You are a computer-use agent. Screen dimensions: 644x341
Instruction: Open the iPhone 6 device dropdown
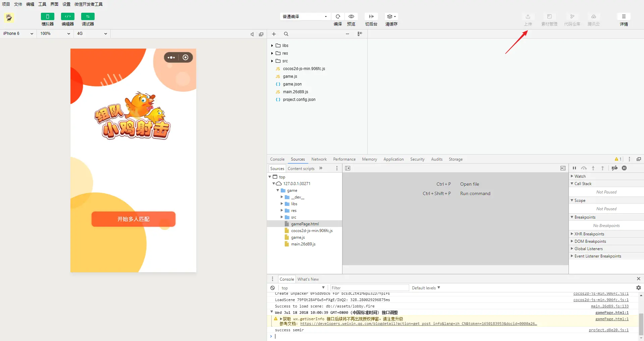(x=18, y=34)
